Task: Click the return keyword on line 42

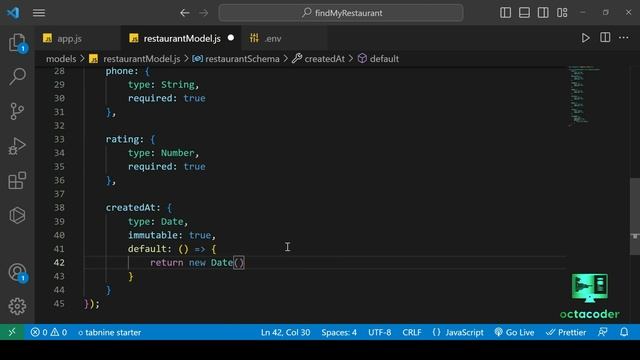Action: [167, 262]
